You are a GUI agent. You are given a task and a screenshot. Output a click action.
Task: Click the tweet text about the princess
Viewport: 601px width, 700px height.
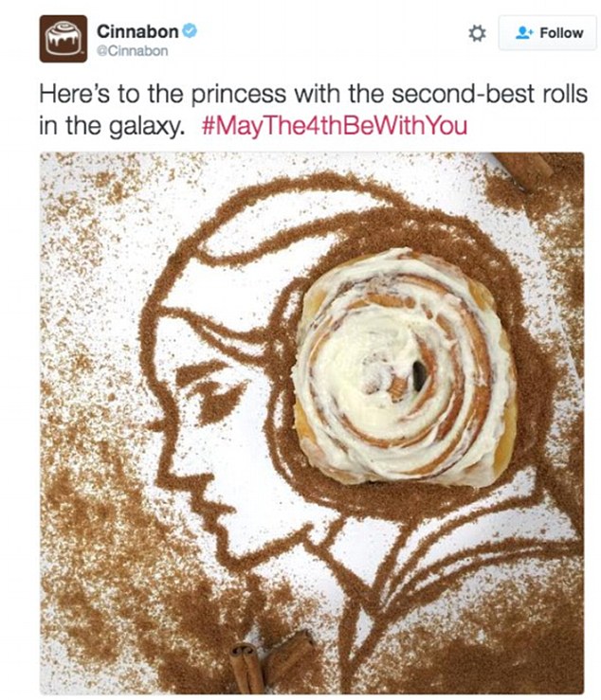pyautogui.click(x=313, y=110)
